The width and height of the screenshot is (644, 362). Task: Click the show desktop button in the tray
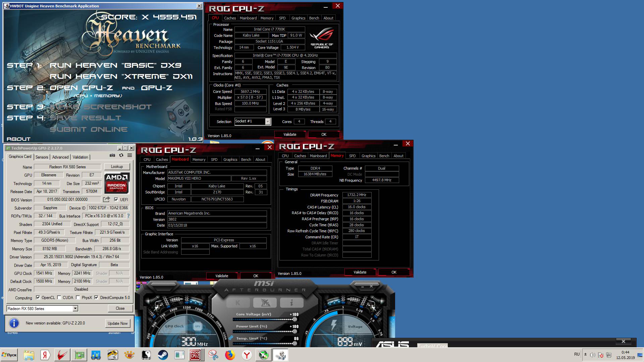click(x=640, y=355)
